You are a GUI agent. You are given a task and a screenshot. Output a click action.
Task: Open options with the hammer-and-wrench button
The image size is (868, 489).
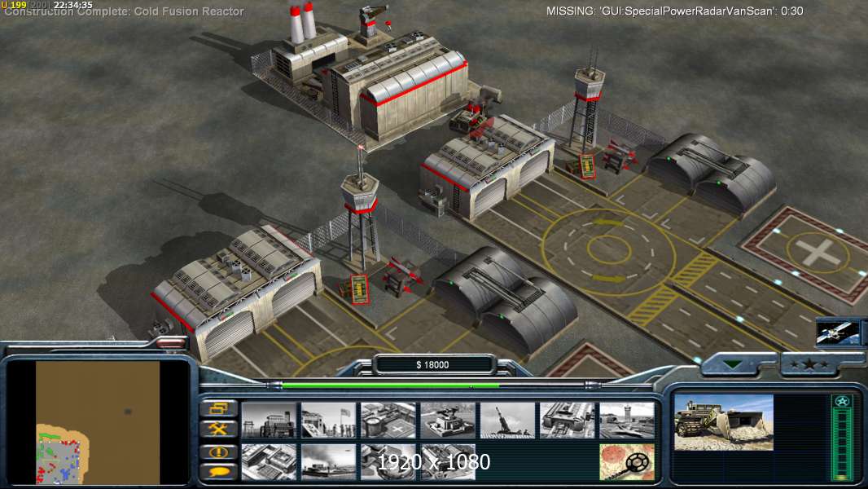tap(219, 429)
